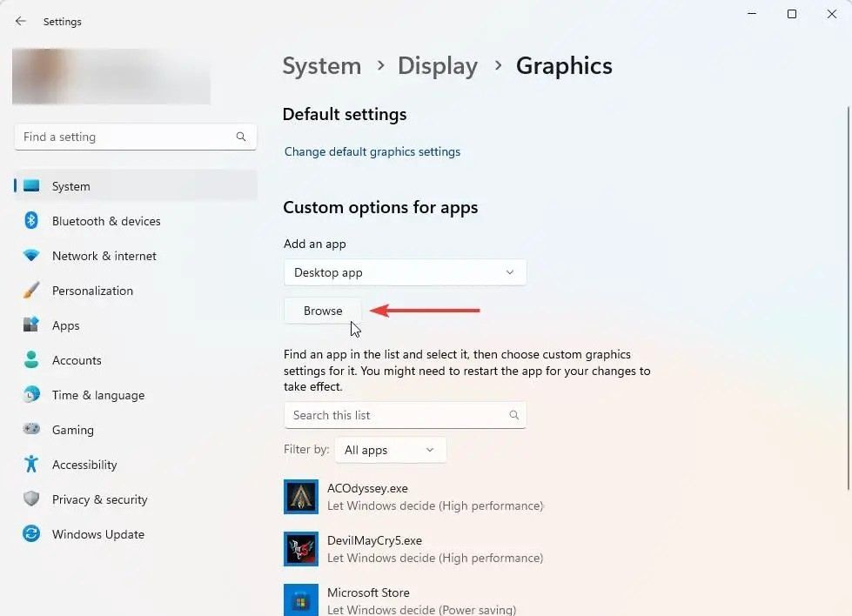The height and width of the screenshot is (616, 852).
Task: Click the ACOdyssey.exe app icon
Action: [x=301, y=496]
